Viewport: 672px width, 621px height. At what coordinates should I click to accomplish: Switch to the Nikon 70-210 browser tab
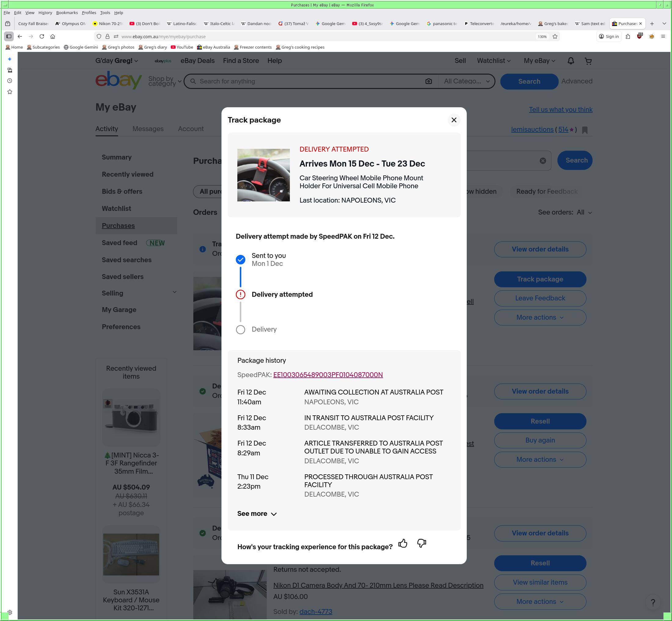[108, 24]
